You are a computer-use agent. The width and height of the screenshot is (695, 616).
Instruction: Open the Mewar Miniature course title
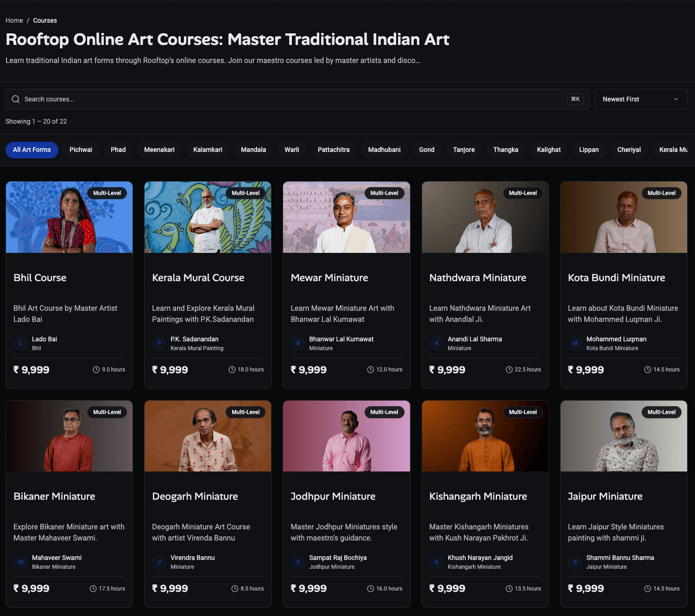(329, 278)
